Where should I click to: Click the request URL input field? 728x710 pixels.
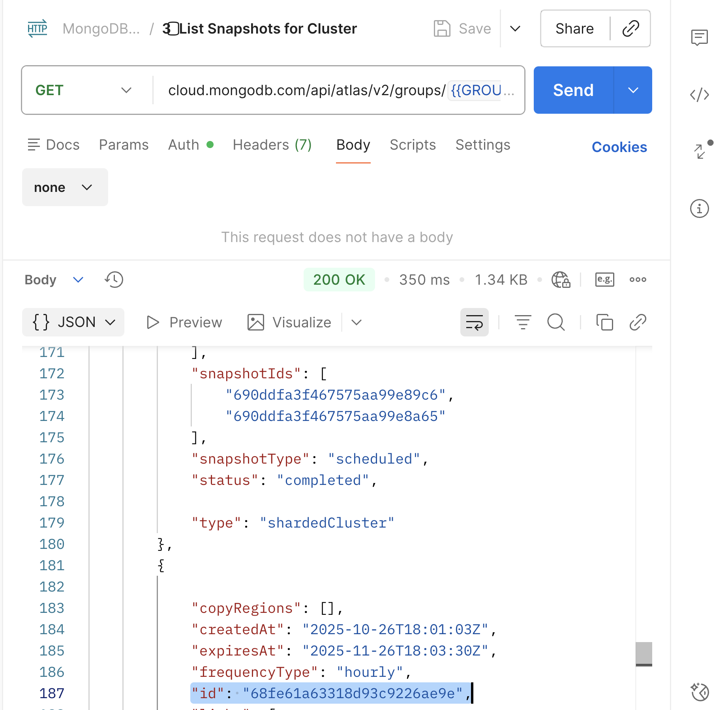pos(306,90)
